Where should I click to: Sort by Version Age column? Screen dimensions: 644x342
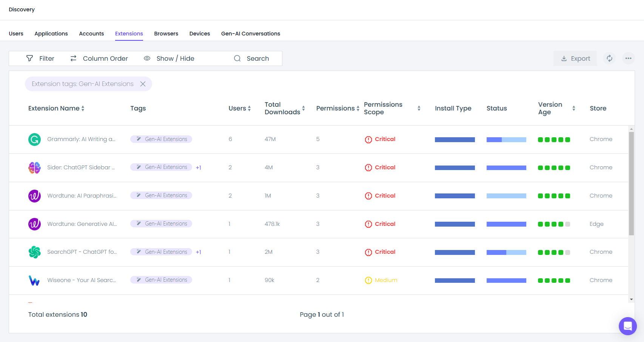click(574, 108)
